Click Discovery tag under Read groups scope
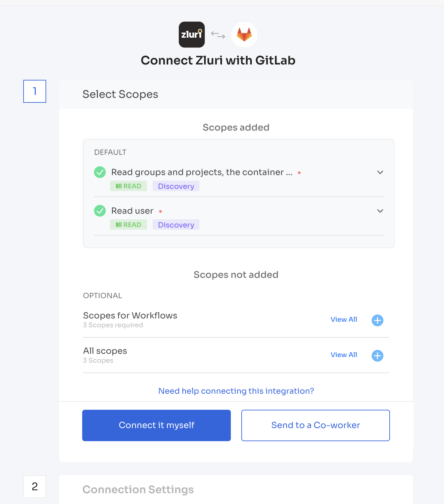This screenshot has height=504, width=444. click(176, 186)
